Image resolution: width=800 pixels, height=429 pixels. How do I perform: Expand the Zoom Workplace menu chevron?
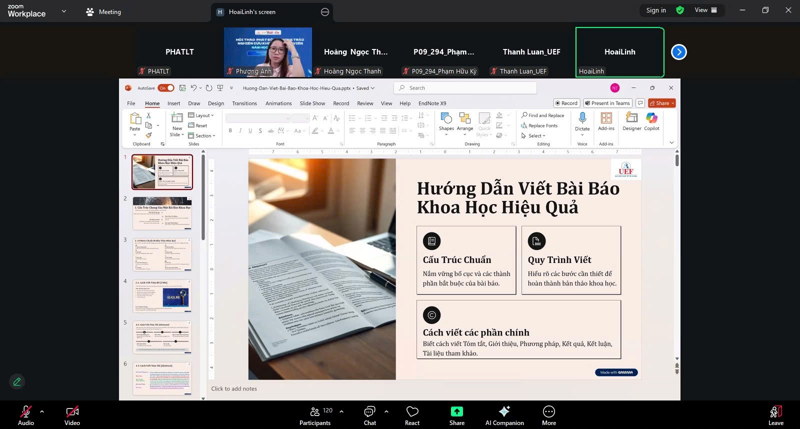64,12
